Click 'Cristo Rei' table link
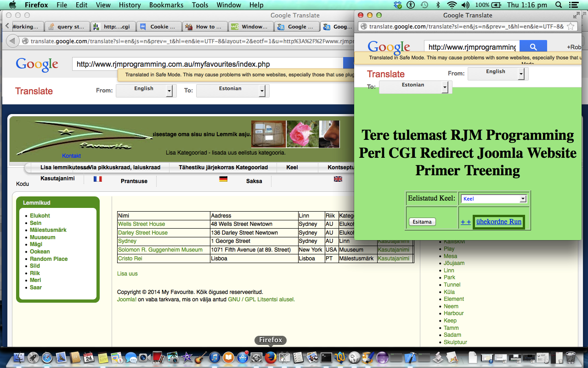588x368 pixels. pyautogui.click(x=130, y=259)
